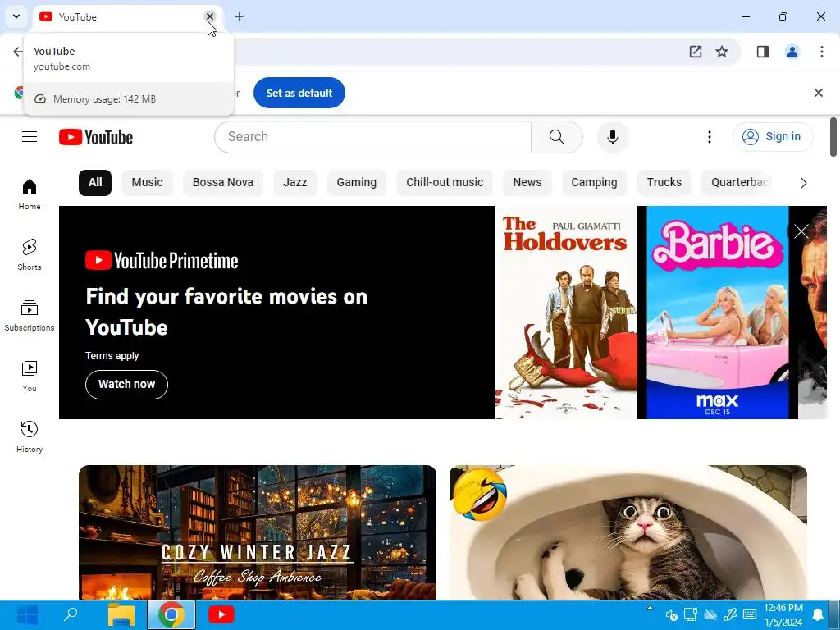
Task: Click the Sign in button
Action: [773, 137]
